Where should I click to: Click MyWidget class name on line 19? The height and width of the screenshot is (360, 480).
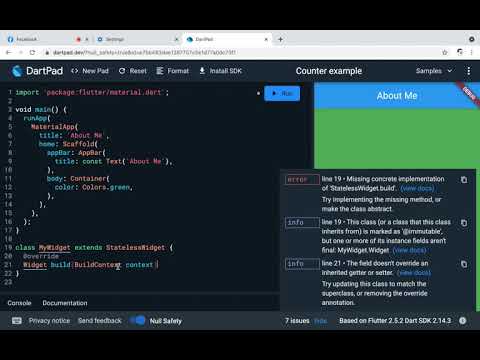pos(55,248)
